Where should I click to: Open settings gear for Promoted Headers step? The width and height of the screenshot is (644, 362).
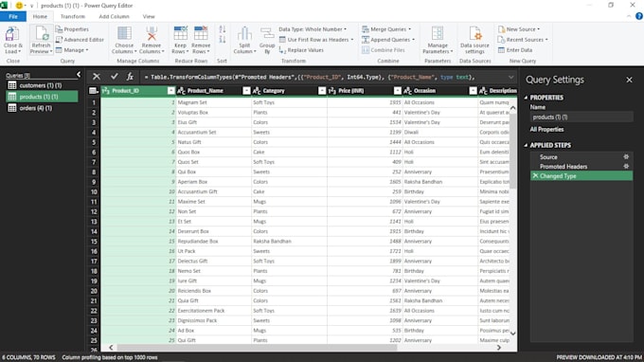[x=626, y=167]
